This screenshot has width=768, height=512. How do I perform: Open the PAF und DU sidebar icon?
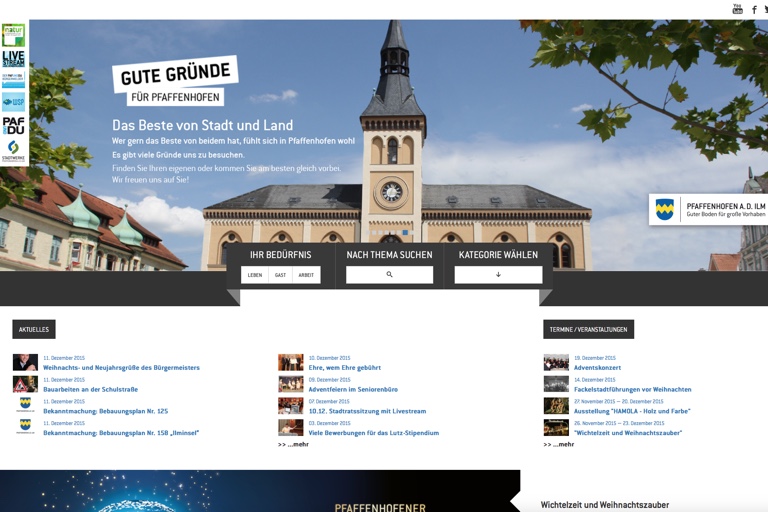coord(13,126)
